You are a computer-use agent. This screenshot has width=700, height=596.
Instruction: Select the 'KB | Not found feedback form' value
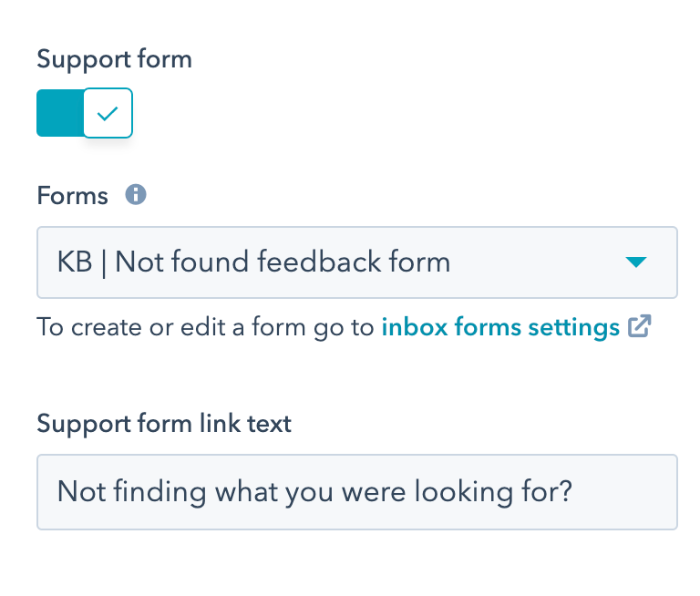click(254, 262)
